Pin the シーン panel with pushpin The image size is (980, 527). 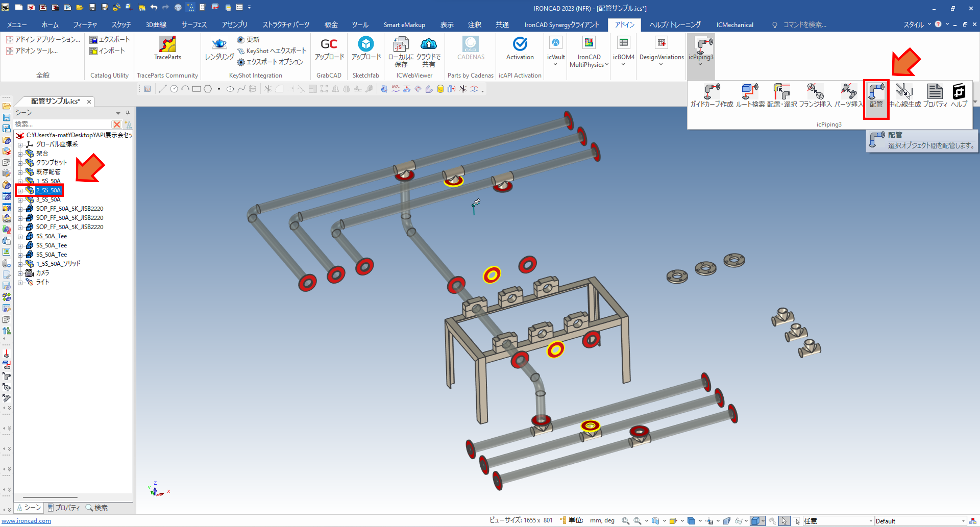click(128, 113)
